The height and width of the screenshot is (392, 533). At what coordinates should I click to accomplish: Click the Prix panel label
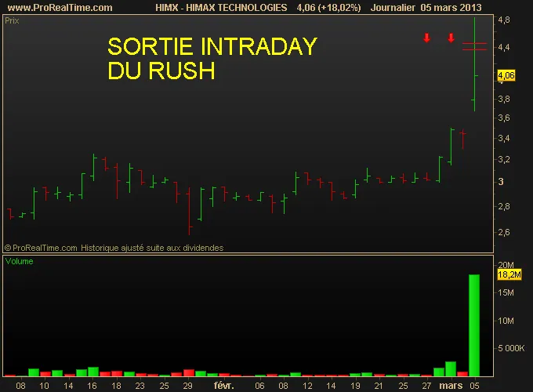[12, 20]
